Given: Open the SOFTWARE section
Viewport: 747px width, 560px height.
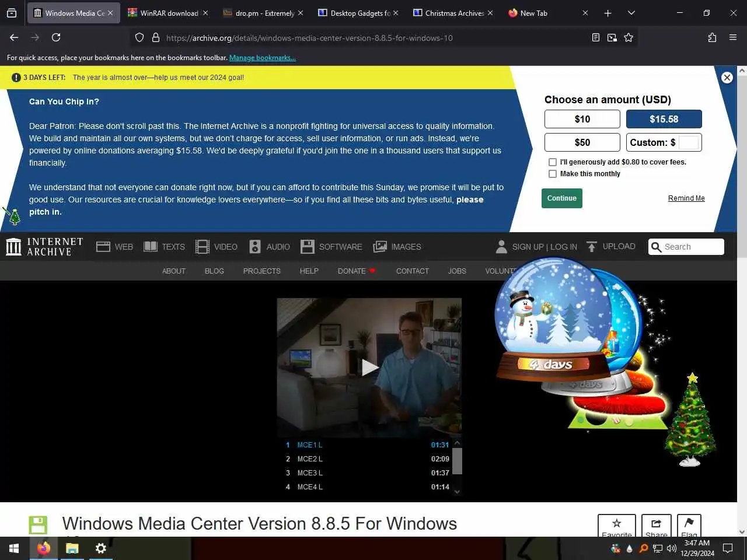Looking at the screenshot, I should pyautogui.click(x=331, y=247).
